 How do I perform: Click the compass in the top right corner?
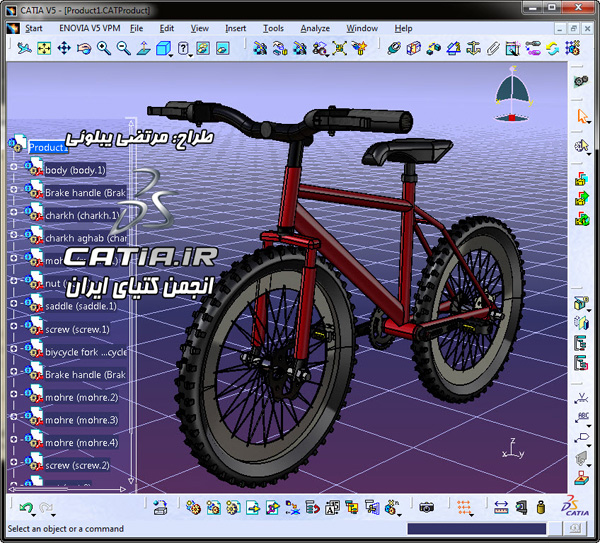click(x=512, y=95)
